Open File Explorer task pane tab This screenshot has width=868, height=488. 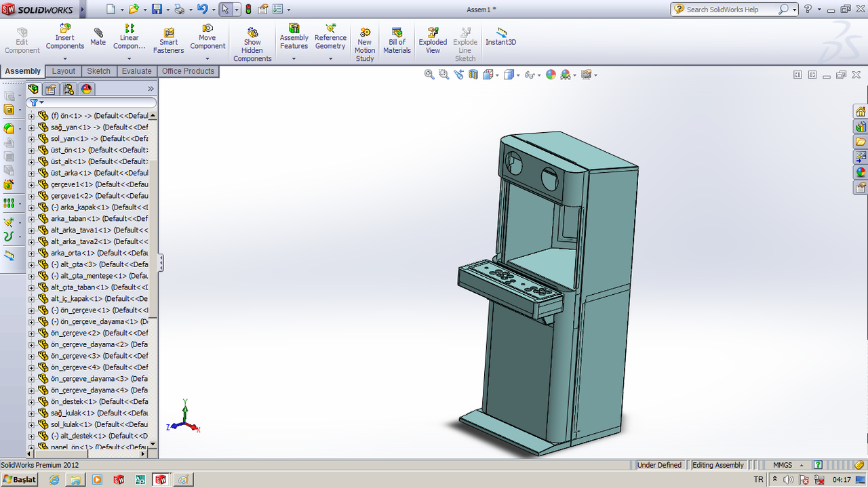click(x=861, y=142)
